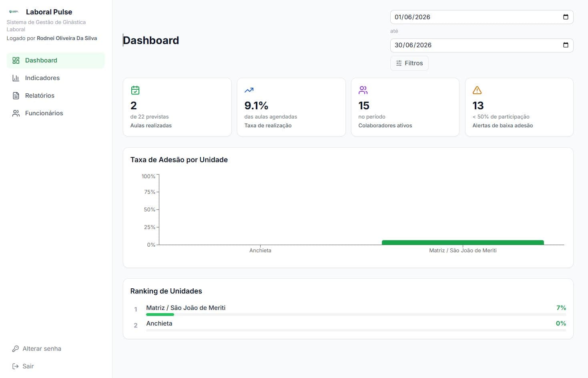This screenshot has width=588, height=378.
Task: Click the blue trending arrow icon in Taxa de realização card
Action: [249, 90]
